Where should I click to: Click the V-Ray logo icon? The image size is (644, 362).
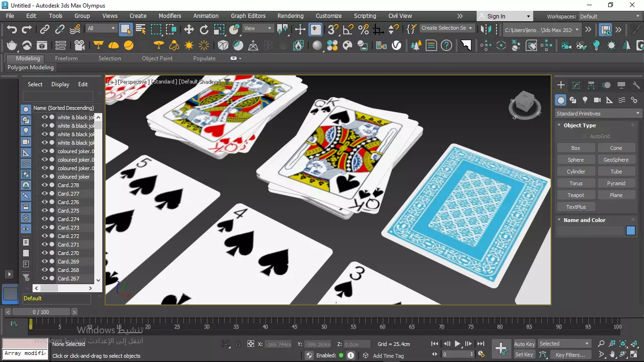coord(396,46)
